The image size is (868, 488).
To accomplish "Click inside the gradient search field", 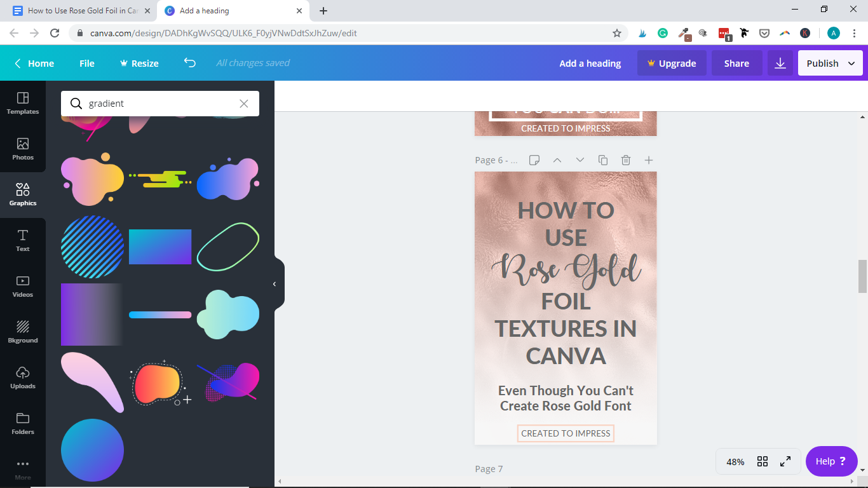I will click(x=160, y=104).
